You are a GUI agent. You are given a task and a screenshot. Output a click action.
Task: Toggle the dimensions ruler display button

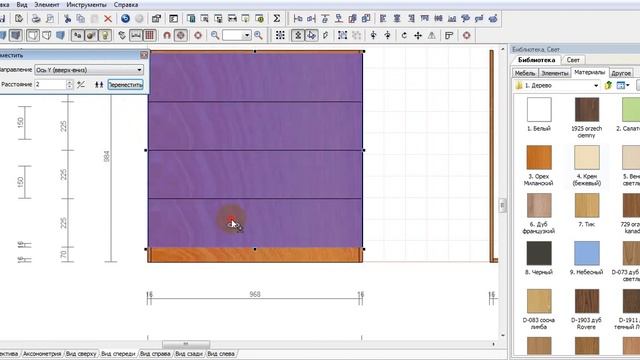point(136,36)
